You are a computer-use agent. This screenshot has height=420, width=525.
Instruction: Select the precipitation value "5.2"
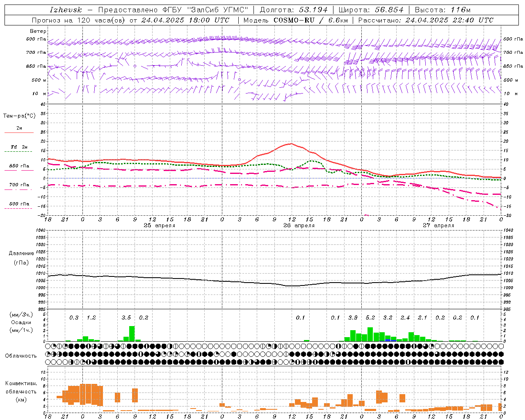click(370, 318)
